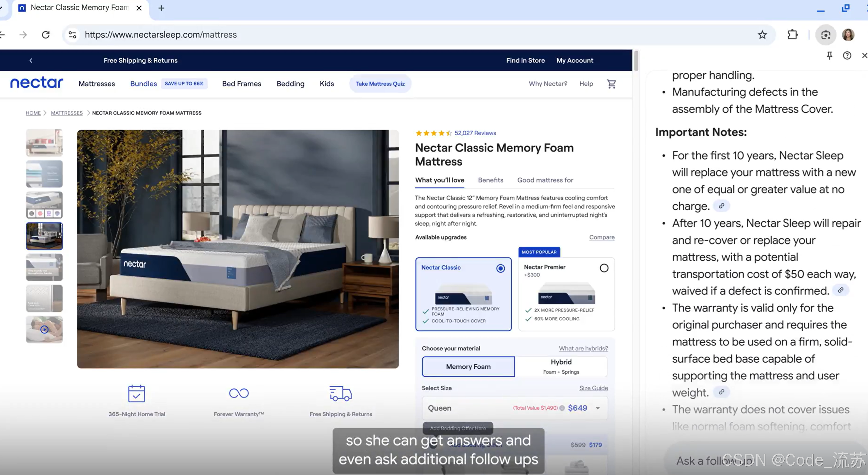Select the first bedroom product thumbnail
Image resolution: width=868 pixels, height=475 pixels.
pos(44,142)
